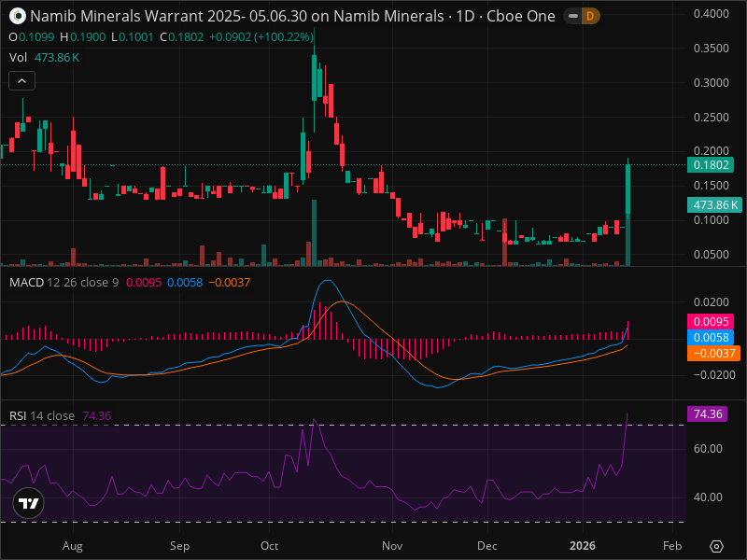
Task: Click the 0.2500 price scale value
Action: point(712,118)
